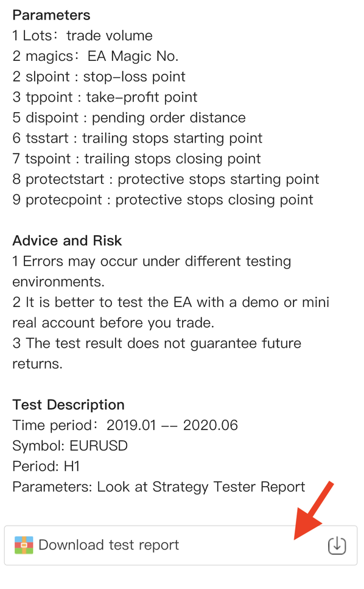Click the Strategy Tester Report parameters line

click(x=159, y=487)
